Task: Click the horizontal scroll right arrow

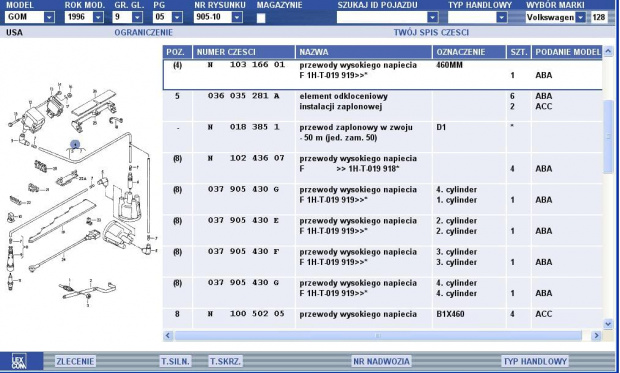Action: pyautogui.click(x=596, y=336)
